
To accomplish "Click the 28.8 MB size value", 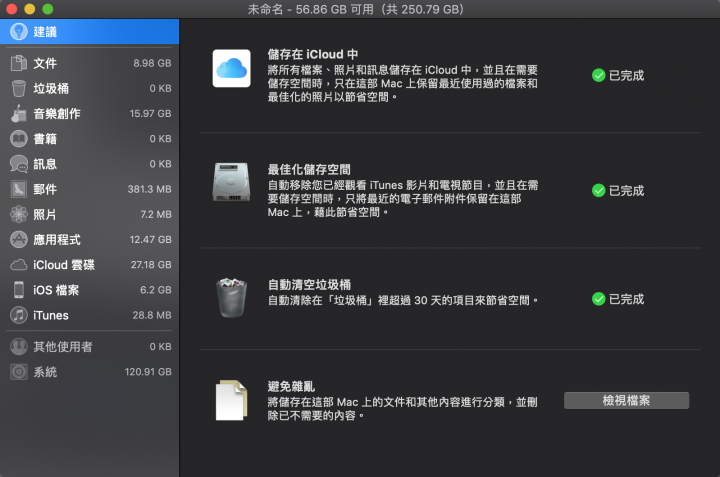I will [152, 315].
